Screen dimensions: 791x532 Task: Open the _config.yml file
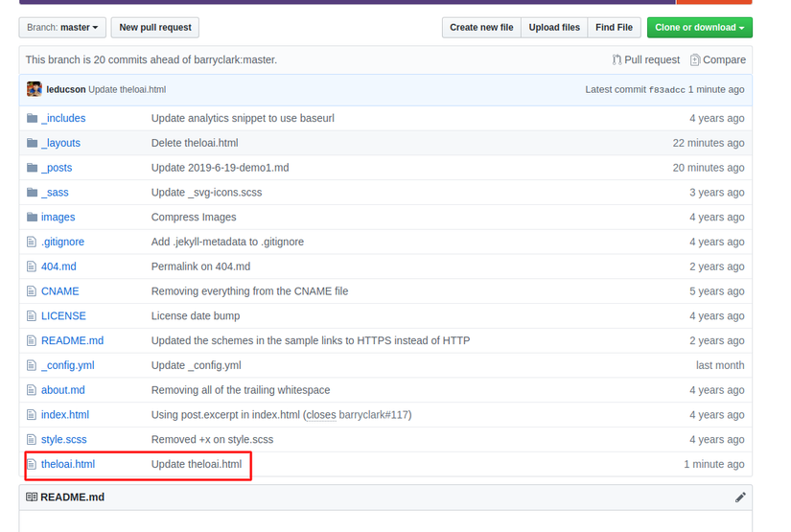(x=68, y=365)
